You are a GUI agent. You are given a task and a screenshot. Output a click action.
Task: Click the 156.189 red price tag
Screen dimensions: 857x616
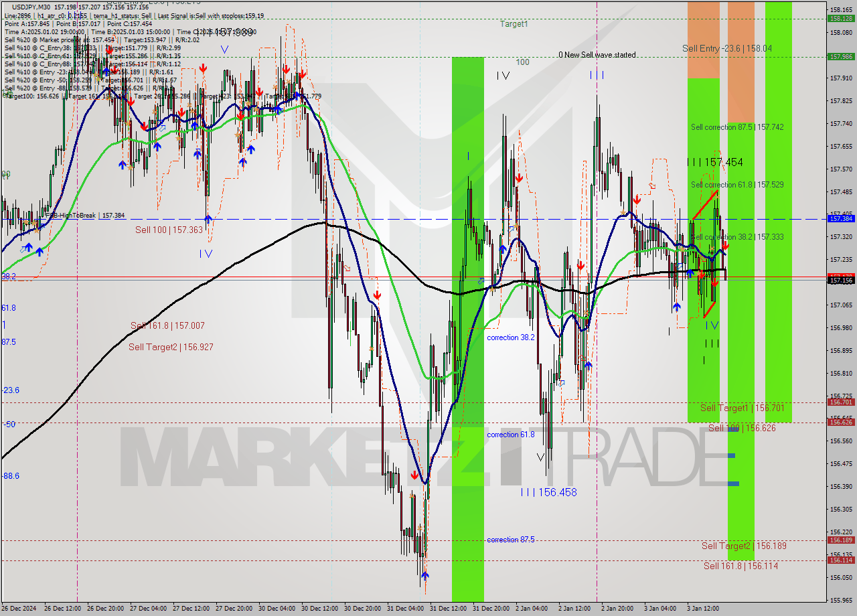click(x=841, y=540)
